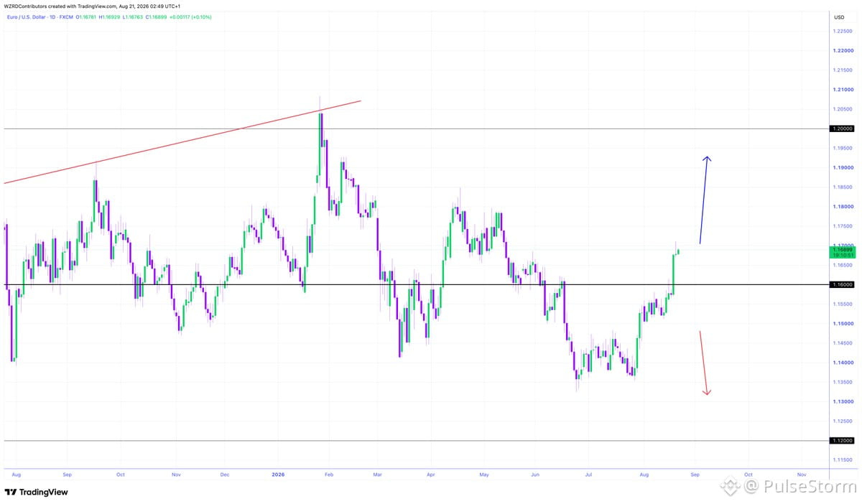Click the TradingView logo at bottom left

(36, 493)
